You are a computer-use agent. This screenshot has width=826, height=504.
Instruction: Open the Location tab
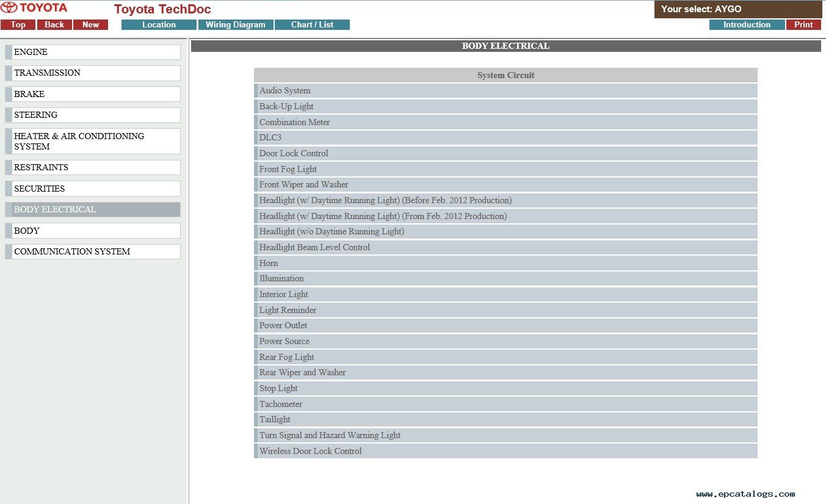click(x=159, y=25)
